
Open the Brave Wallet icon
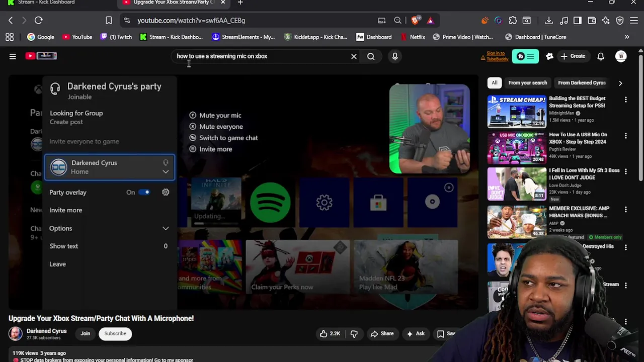(592, 21)
